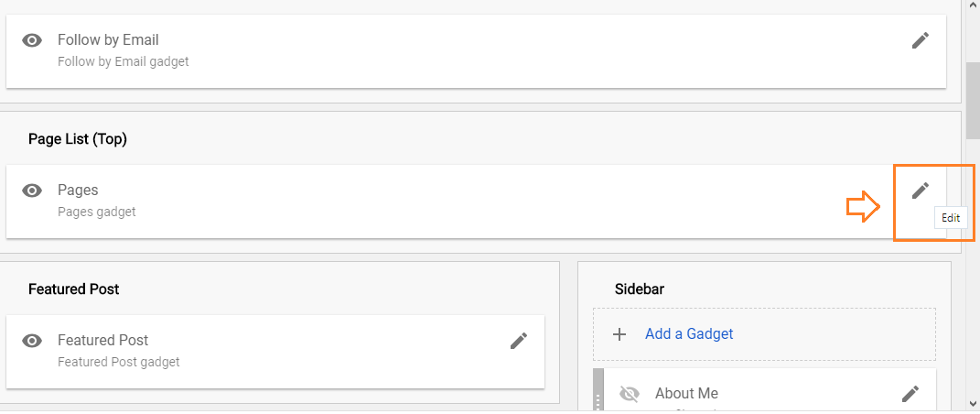Select the Follow by Email gadget title
Viewport: 980px width, 414px height.
pyautogui.click(x=108, y=40)
